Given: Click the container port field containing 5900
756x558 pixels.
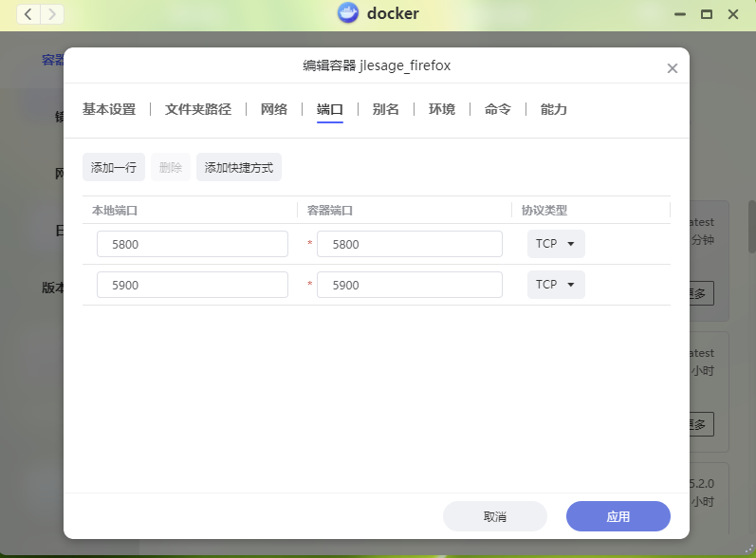Looking at the screenshot, I should click(x=410, y=285).
